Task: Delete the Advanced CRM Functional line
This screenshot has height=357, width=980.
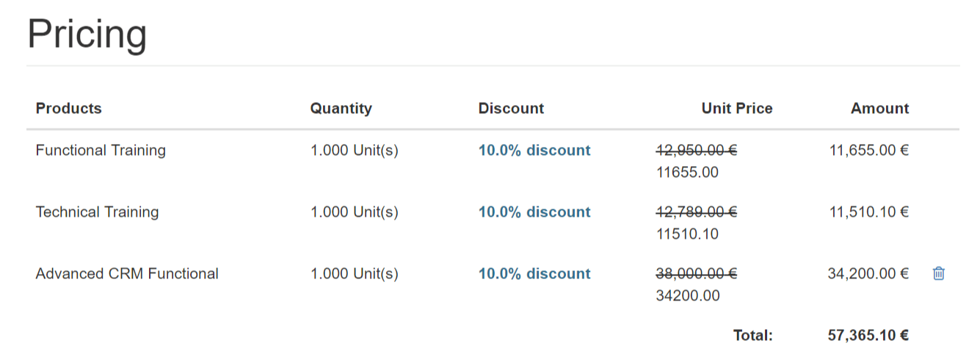Action: (938, 273)
